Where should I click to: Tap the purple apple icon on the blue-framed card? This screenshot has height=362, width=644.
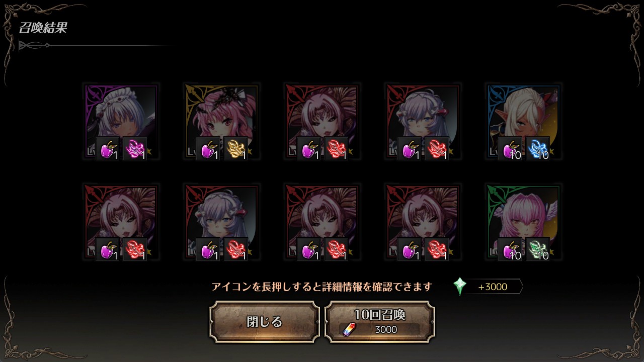(x=510, y=149)
